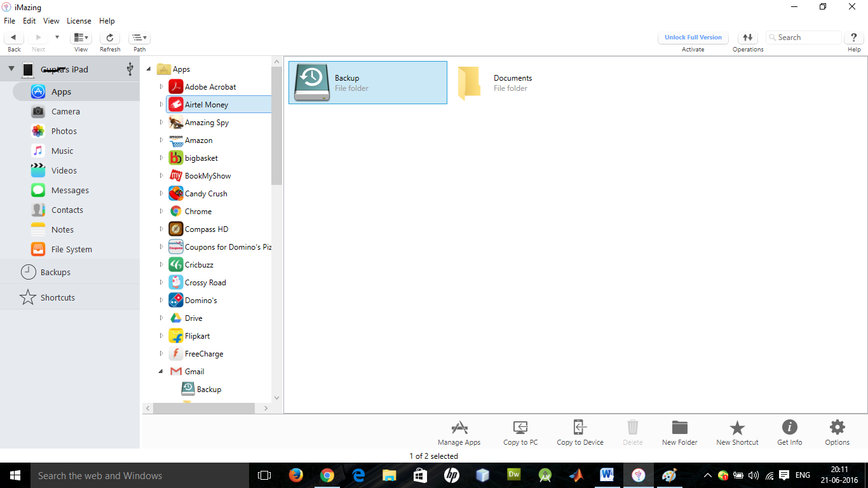This screenshot has height=488, width=868.
Task: Select bigbasket in the app tree
Action: click(201, 158)
